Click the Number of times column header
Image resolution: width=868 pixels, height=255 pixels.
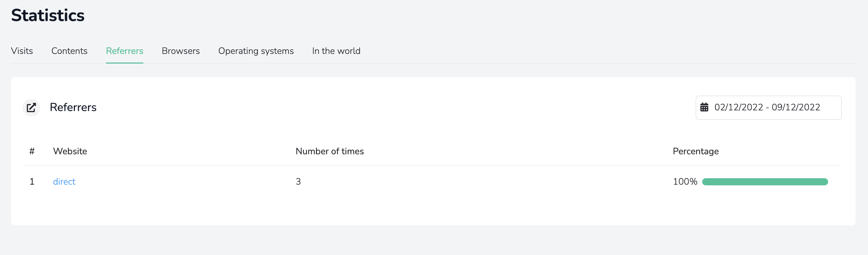(x=330, y=151)
